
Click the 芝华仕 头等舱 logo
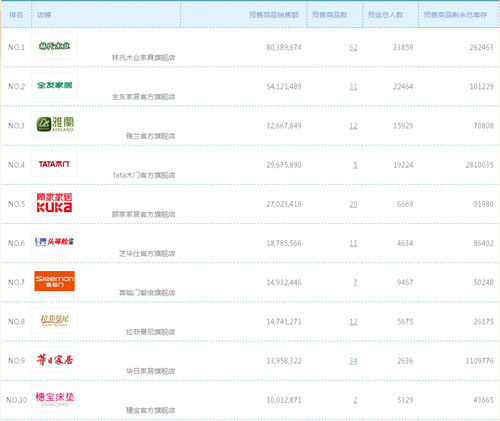[54, 242]
